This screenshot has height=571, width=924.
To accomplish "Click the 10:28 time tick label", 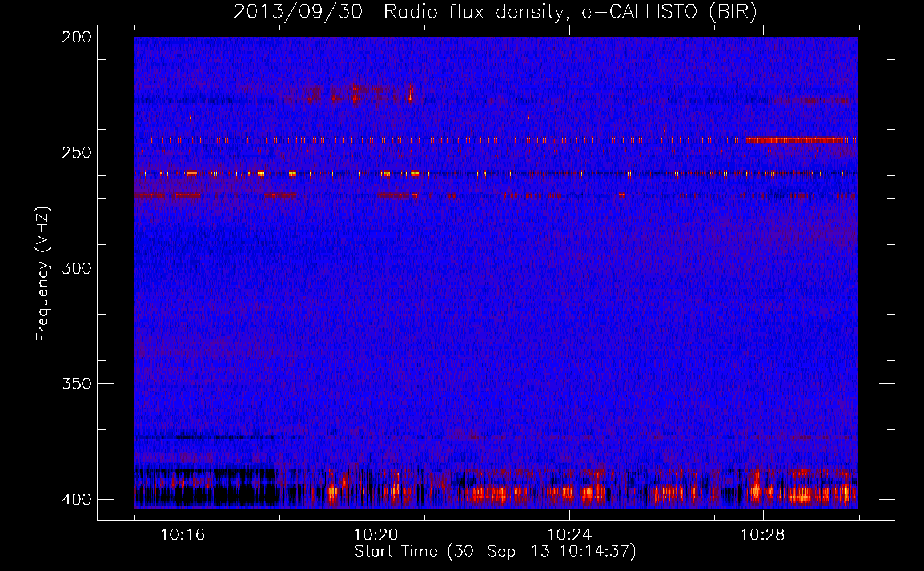I will click(x=763, y=534).
